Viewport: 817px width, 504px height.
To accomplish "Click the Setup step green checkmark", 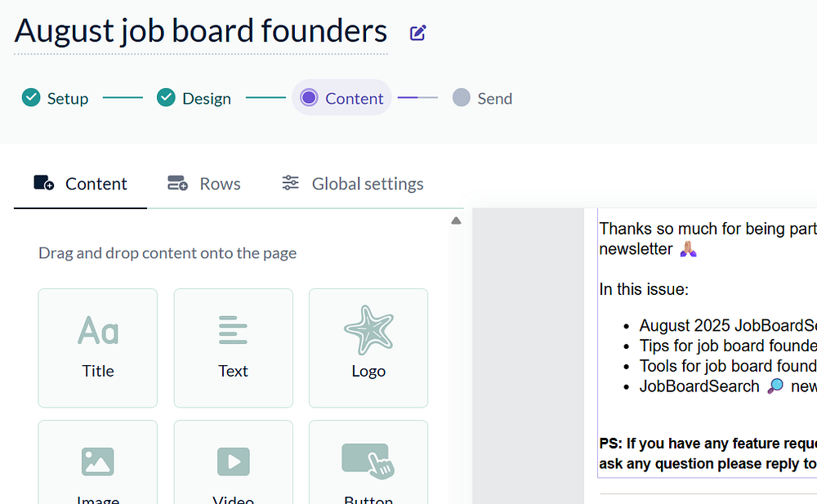I will coord(31,98).
